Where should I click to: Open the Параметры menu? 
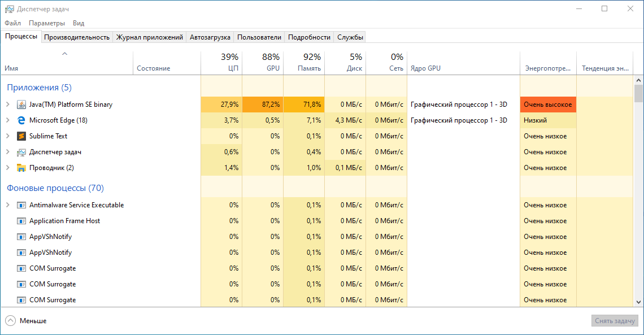47,23
